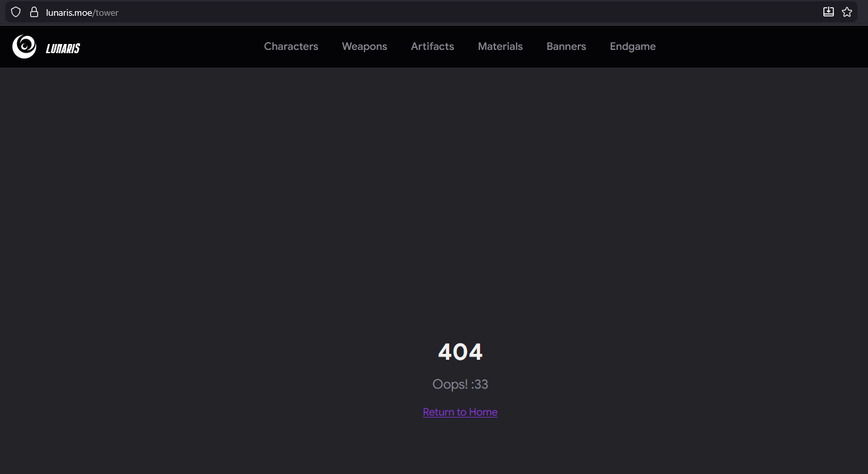Viewport: 868px width, 474px height.
Task: Click the shield tracking protection icon
Action: click(x=16, y=12)
